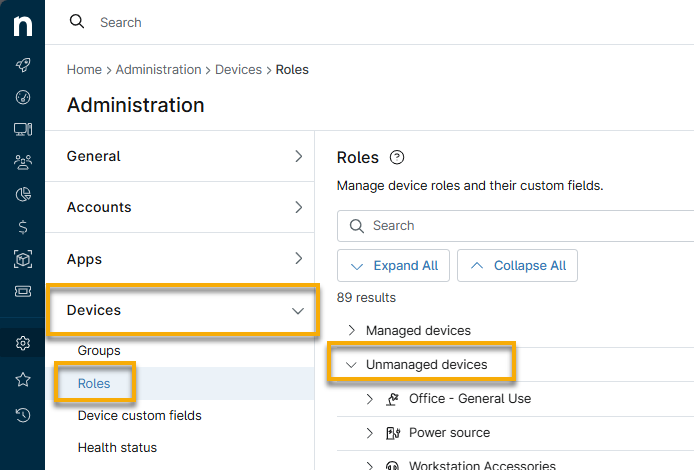Viewport: 694px width, 470px height.
Task: Open Device custom fields page
Action: click(x=139, y=416)
